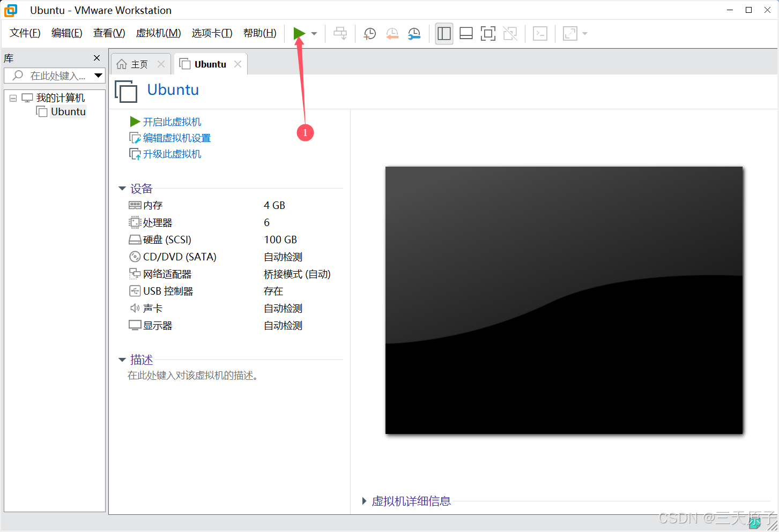Click the description input area to type
The width and height of the screenshot is (779, 532).
pos(194,376)
